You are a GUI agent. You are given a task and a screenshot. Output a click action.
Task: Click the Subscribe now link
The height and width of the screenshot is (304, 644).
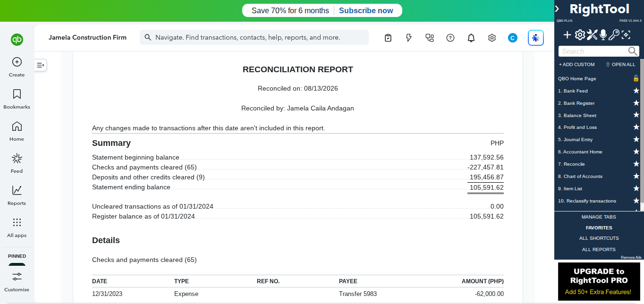point(366,10)
